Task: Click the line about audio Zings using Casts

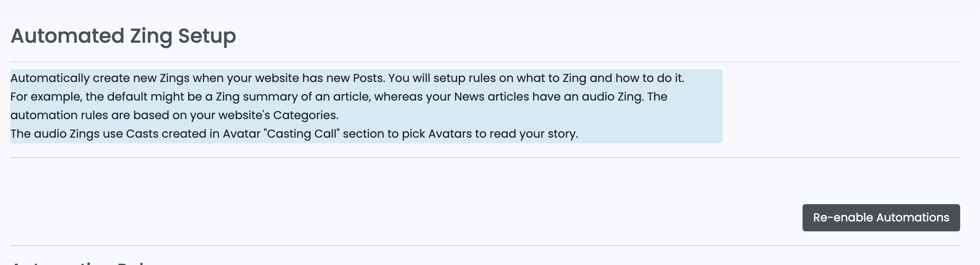Action: tap(294, 134)
